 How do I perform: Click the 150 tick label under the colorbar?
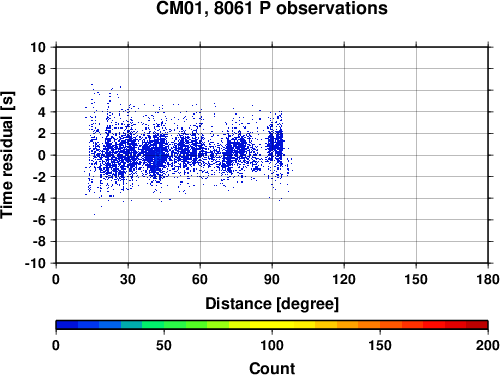(380, 345)
